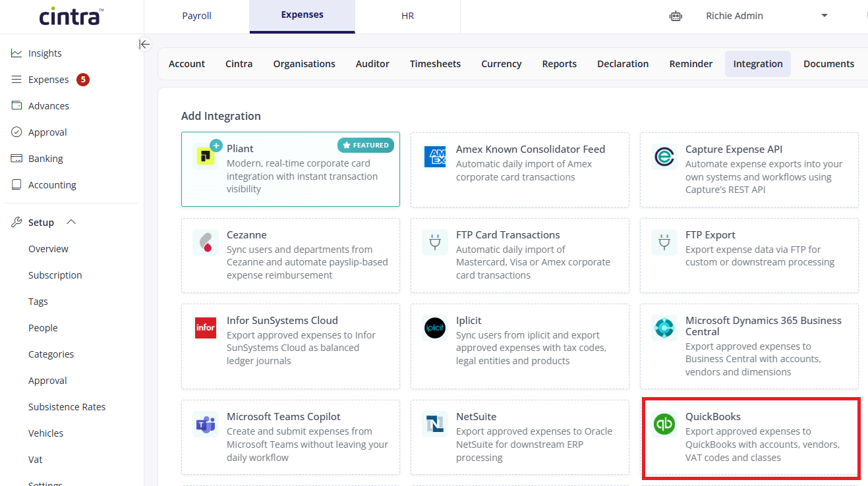Open Overview under Setup
Screen dimensions: 868x486
[x=48, y=249]
